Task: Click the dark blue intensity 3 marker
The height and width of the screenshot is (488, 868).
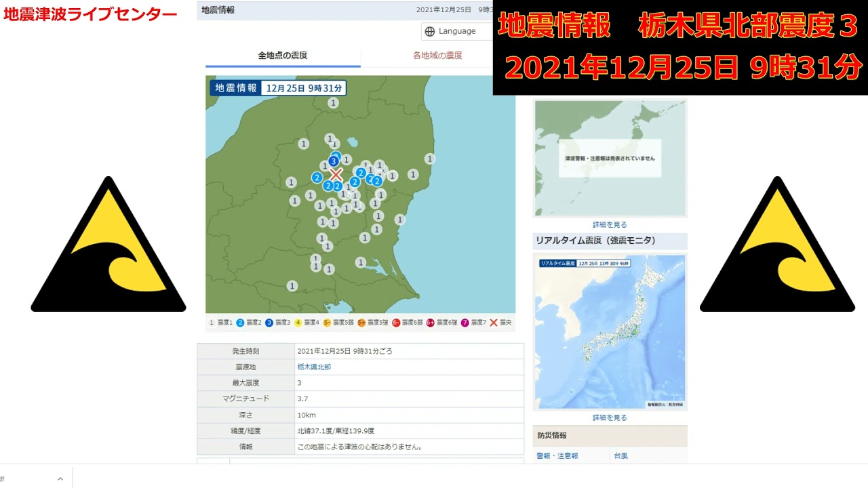Action: (x=334, y=161)
